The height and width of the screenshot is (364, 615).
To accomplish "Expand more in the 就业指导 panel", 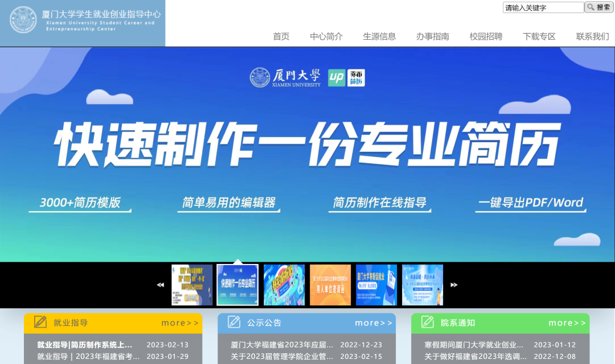I will point(180,323).
